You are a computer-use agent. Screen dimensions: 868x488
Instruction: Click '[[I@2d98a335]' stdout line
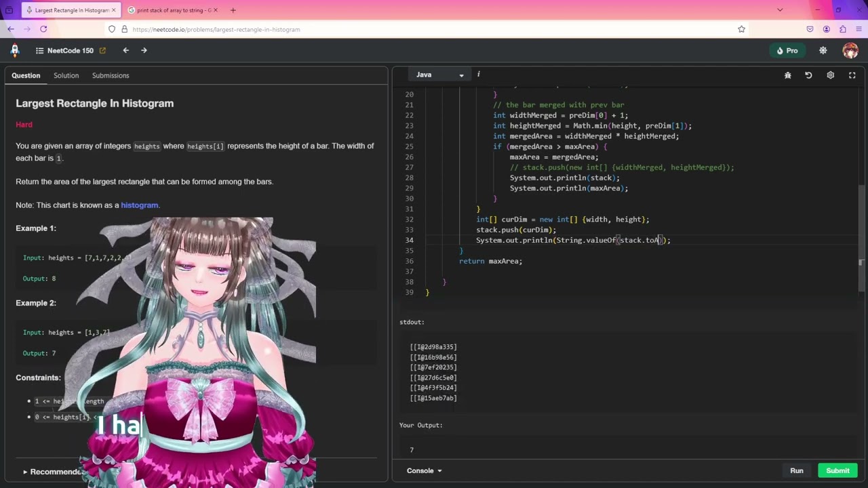pyautogui.click(x=433, y=347)
